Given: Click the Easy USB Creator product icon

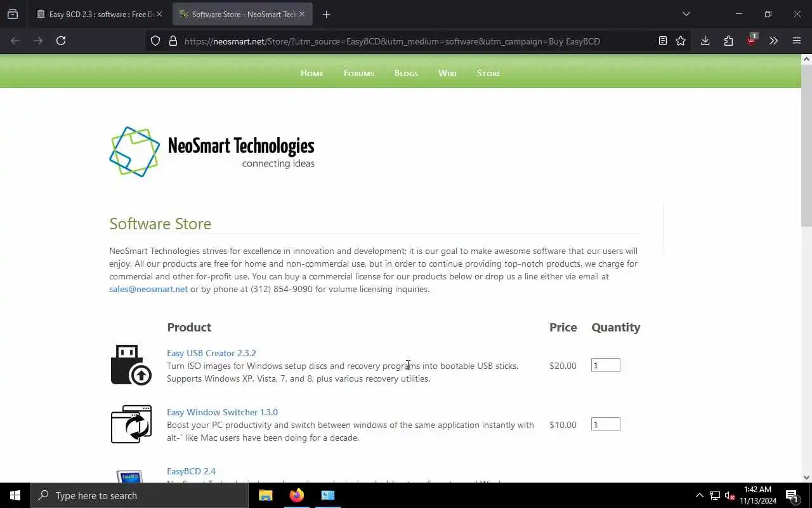Looking at the screenshot, I should point(131,364).
